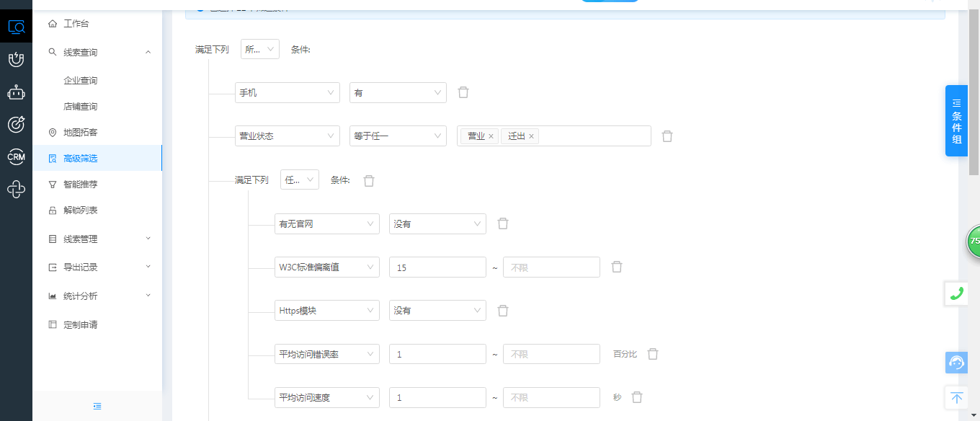Delete the 手机 condition row

[x=463, y=92]
